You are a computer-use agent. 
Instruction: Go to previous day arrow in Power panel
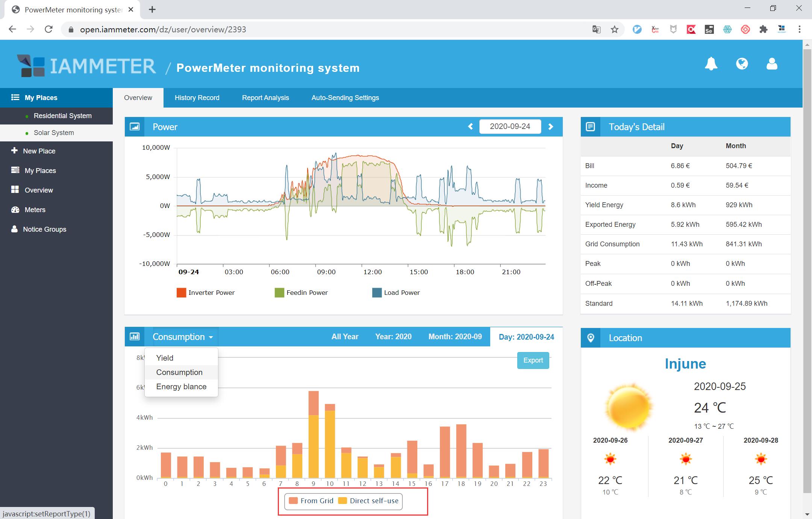470,127
